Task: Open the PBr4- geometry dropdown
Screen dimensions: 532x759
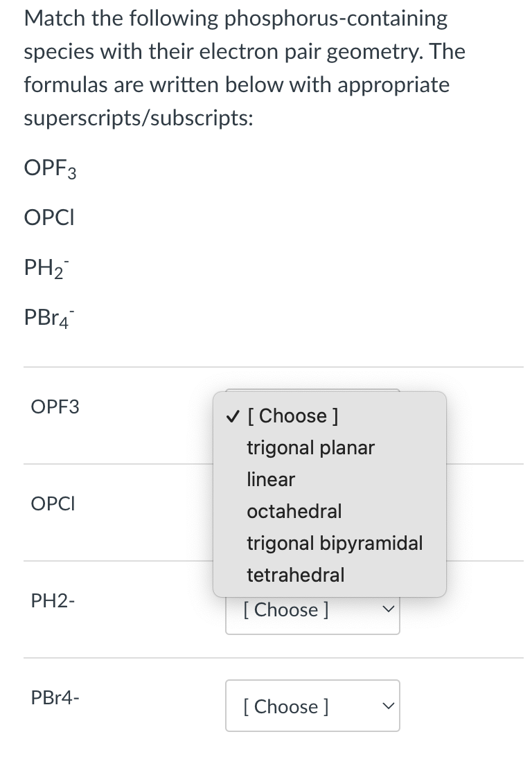Action: pos(312,706)
